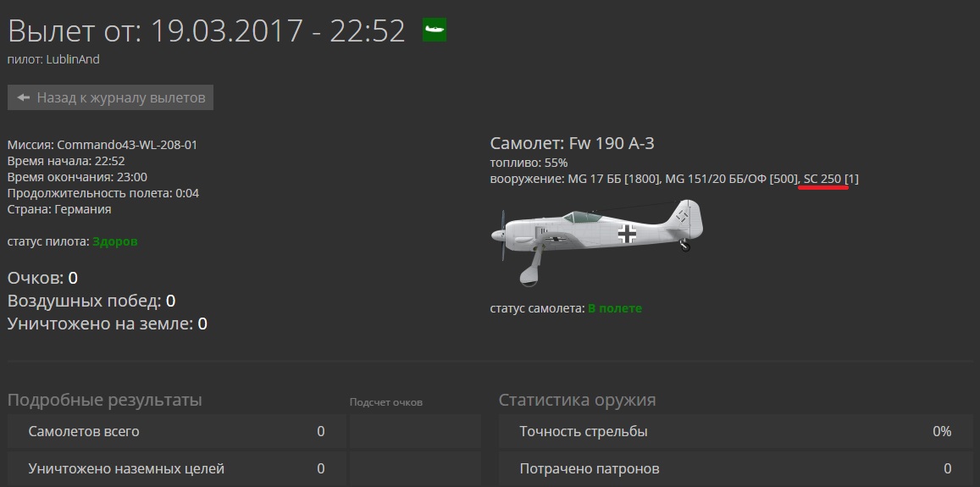Click the MG 151/20 ББ/ОФ [500] armament text
The height and width of the screenshot is (487, 980).
(x=731, y=180)
